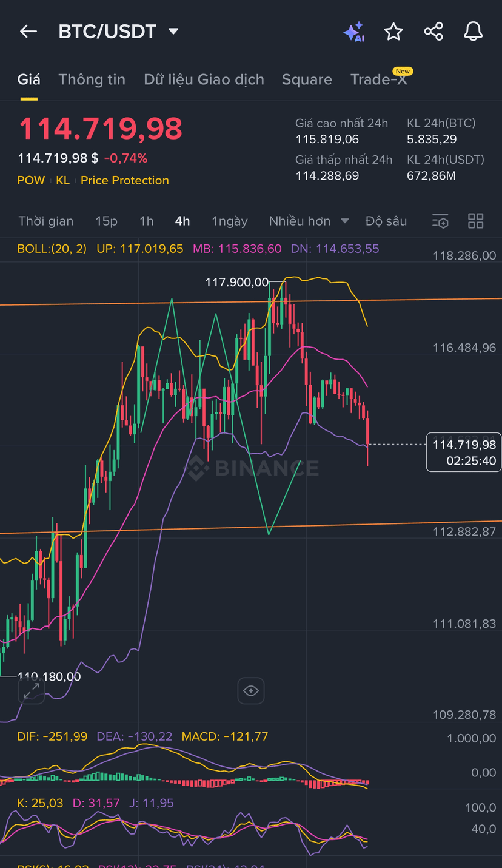Image resolution: width=502 pixels, height=868 pixels.
Task: Select the 1ngày timeframe
Action: (230, 221)
